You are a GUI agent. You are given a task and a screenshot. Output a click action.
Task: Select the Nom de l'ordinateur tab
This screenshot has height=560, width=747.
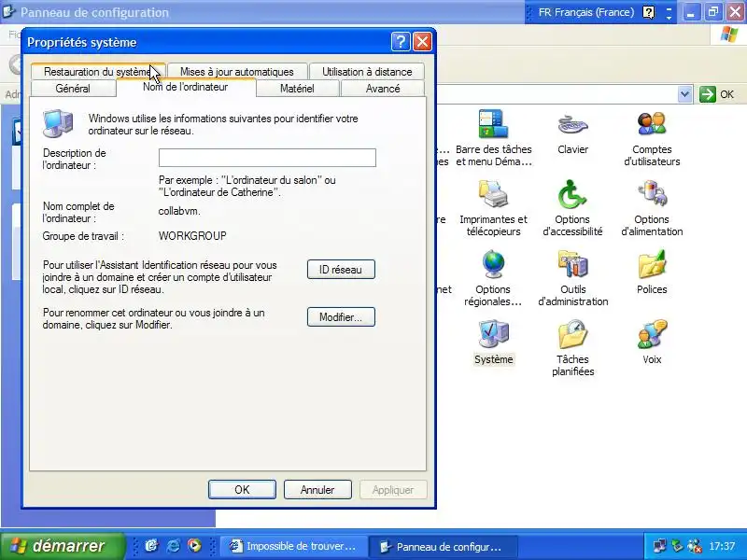coord(186,87)
